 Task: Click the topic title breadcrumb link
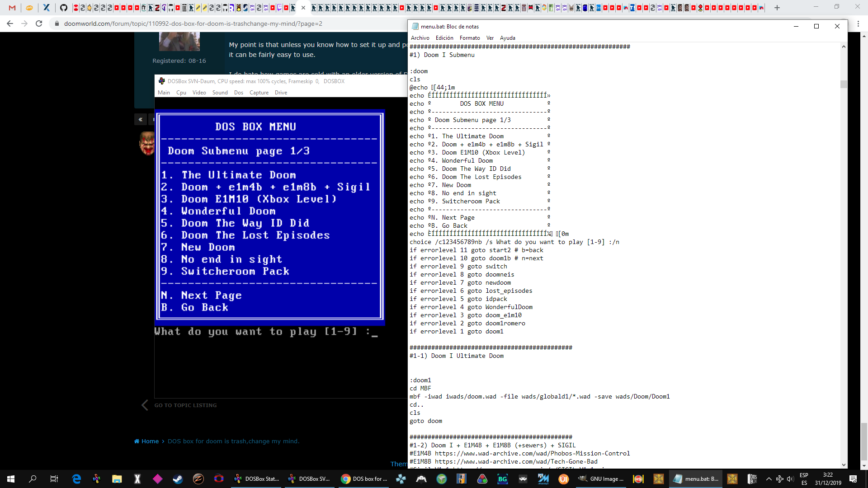point(233,441)
